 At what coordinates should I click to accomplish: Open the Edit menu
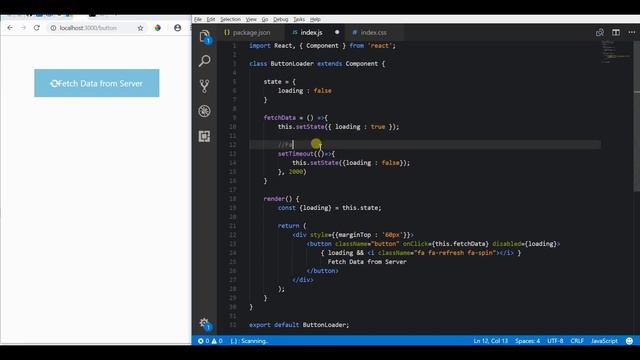tap(211, 19)
